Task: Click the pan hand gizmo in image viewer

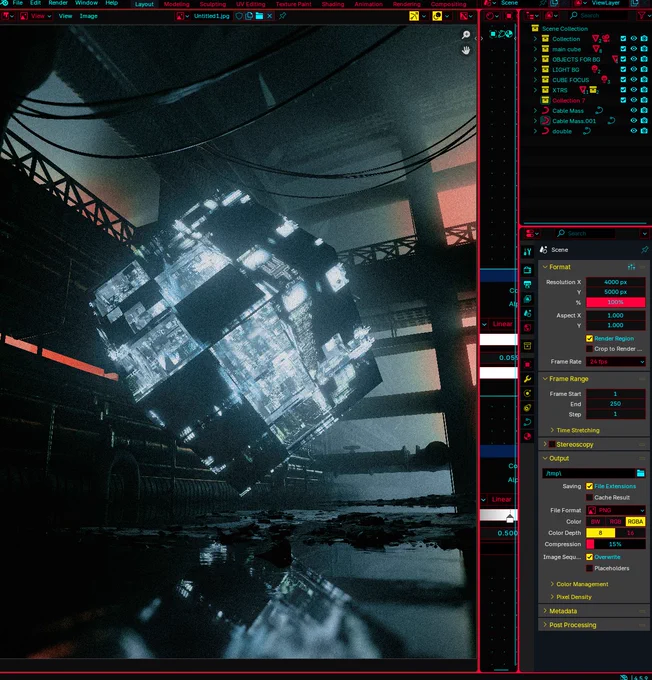Action: (x=466, y=50)
